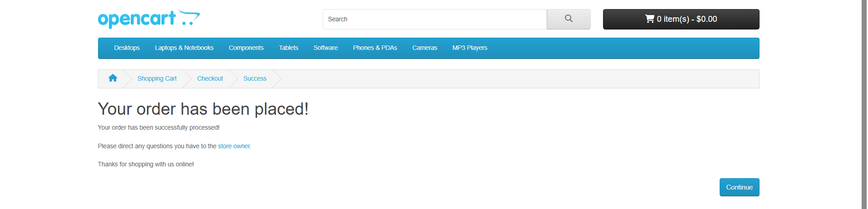Click the cart icon in cart button
The height and width of the screenshot is (209, 868).
point(650,19)
